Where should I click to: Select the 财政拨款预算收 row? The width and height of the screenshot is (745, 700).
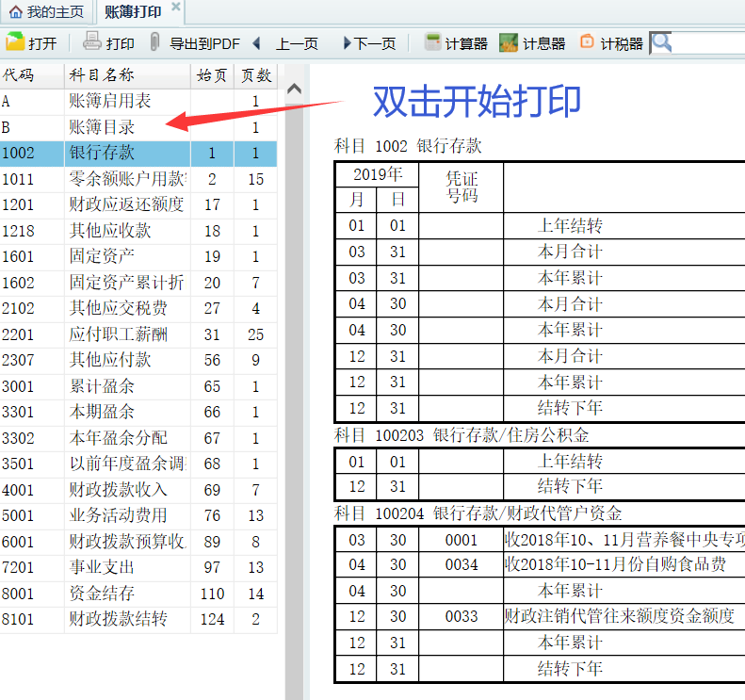coord(138,542)
